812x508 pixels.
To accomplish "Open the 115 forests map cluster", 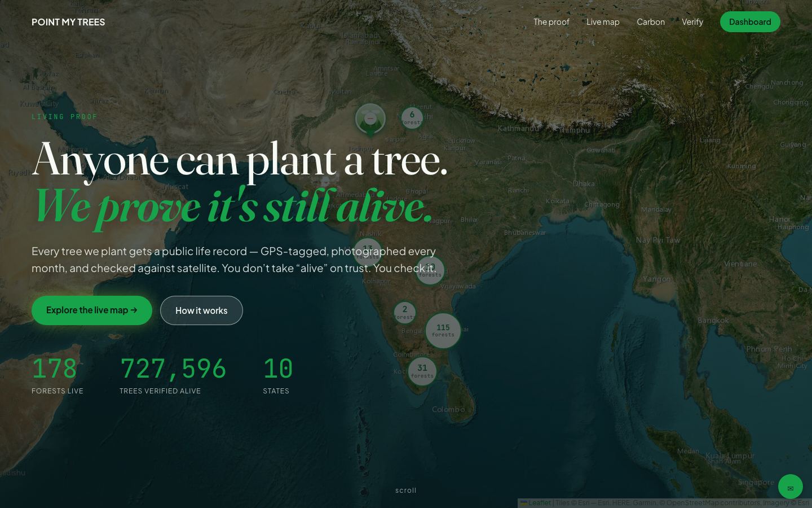I will (x=443, y=331).
